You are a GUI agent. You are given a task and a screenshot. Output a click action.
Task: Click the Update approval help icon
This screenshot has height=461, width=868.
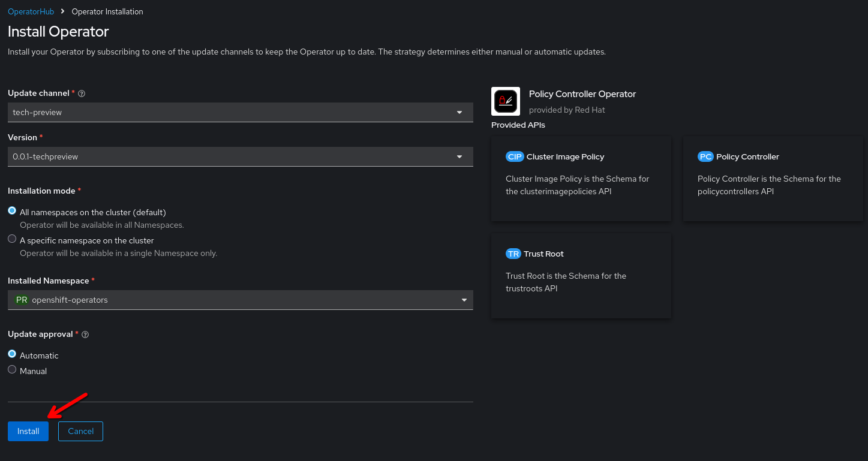click(85, 335)
